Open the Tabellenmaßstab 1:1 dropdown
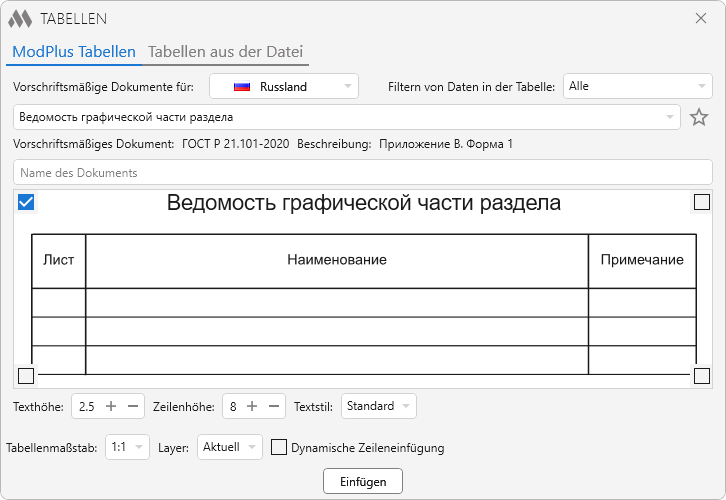 pyautogui.click(x=127, y=448)
